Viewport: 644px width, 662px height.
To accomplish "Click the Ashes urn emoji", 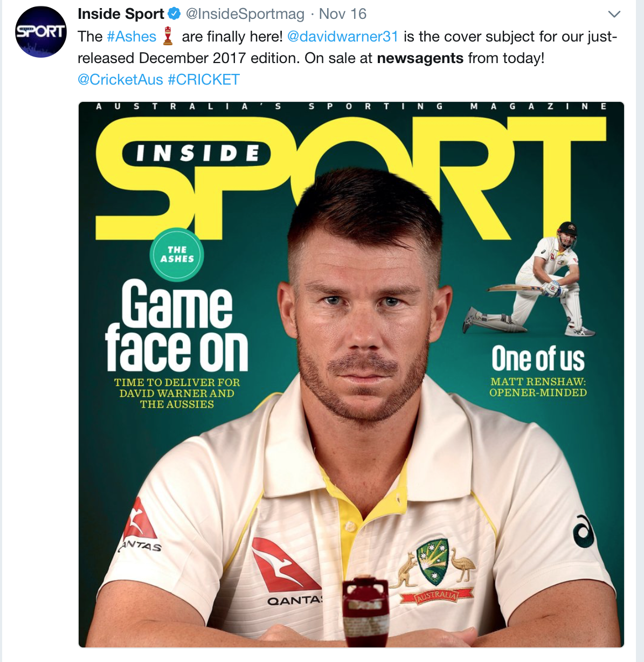I will (168, 36).
